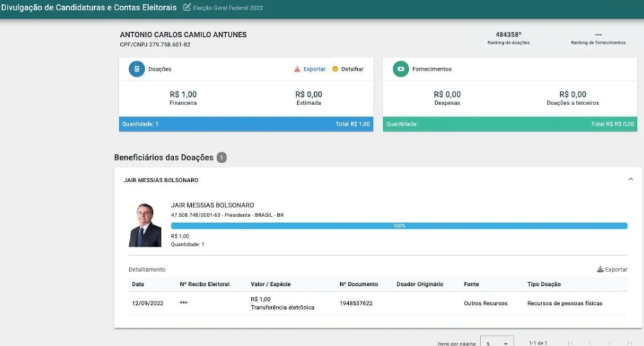Image resolution: width=644 pixels, height=346 pixels.
Task: Click the Doações a terceiros amount
Action: coord(572,94)
